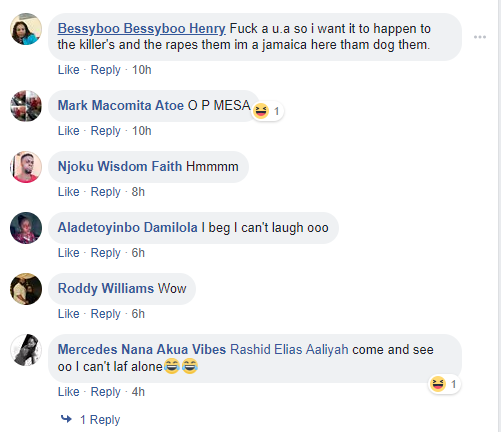The width and height of the screenshot is (501, 432).
Task: Click the reply arrow icon beside 1 Reply
Action: [66, 419]
